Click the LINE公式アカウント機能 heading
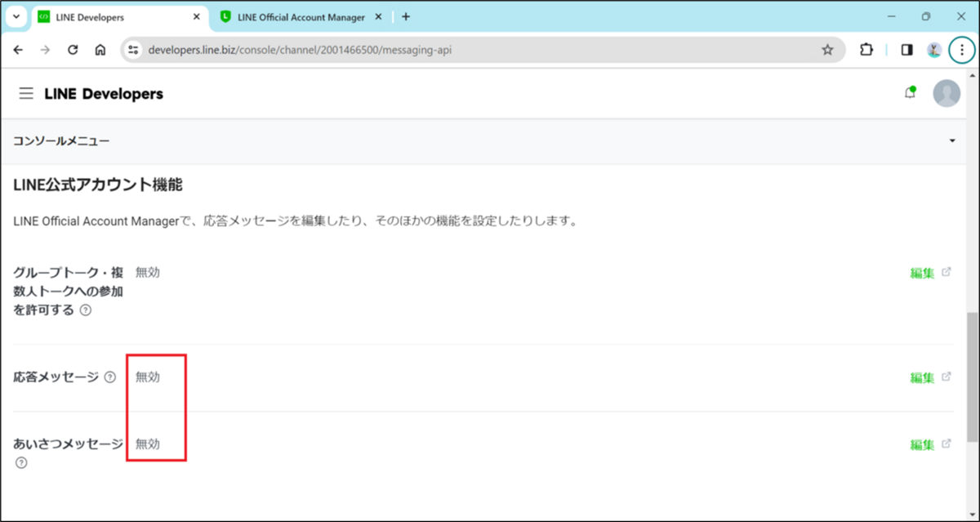Viewport: 980px width, 522px height. tap(98, 185)
